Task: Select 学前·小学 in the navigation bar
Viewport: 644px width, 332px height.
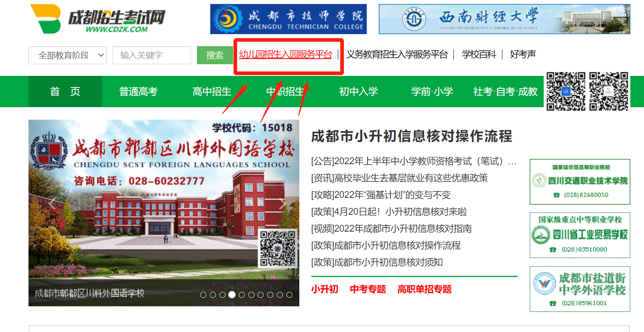Action: (x=432, y=92)
